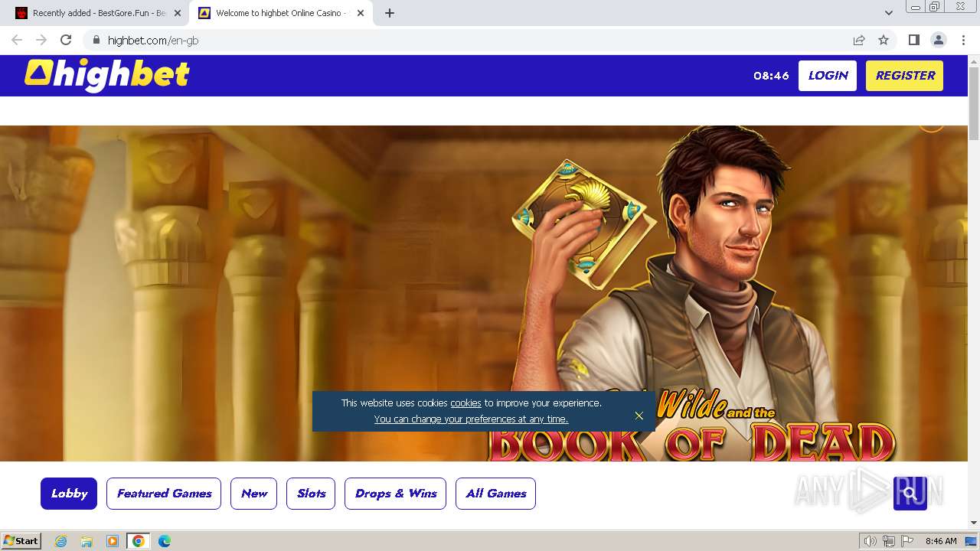Viewport: 980px width, 551px height.
Task: Select the Drops & Wins tab
Action: [396, 494]
